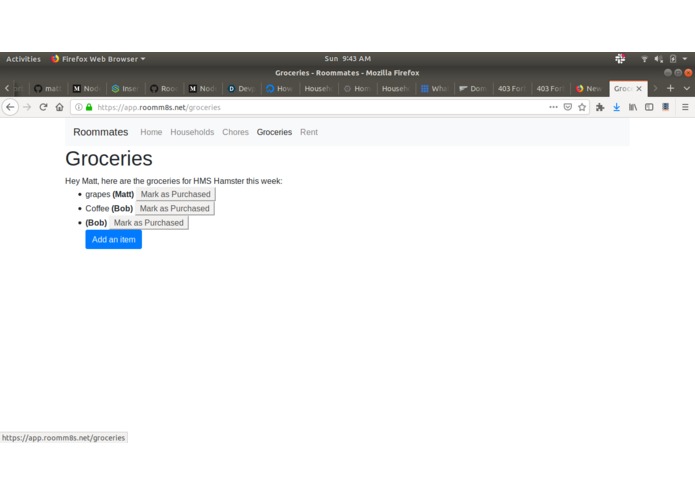Viewport: 695px width, 494px height.
Task: Select the 'Hom' tab
Action: pos(357,89)
